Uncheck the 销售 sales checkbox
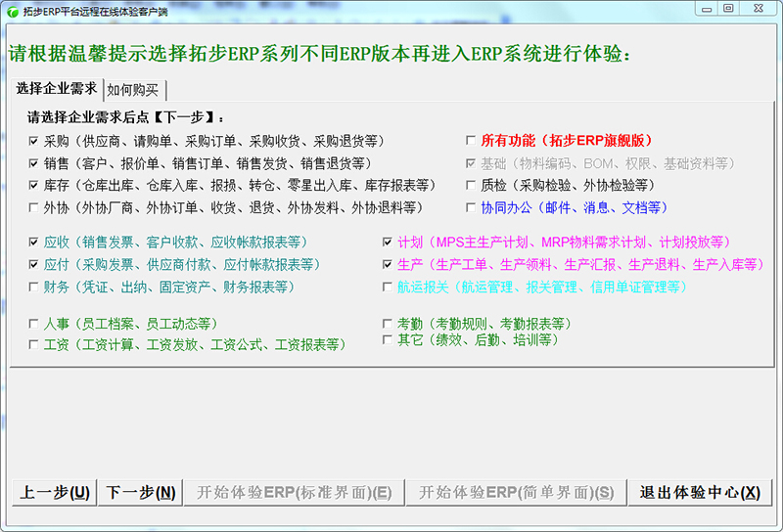The width and height of the screenshot is (783, 532). 34,163
